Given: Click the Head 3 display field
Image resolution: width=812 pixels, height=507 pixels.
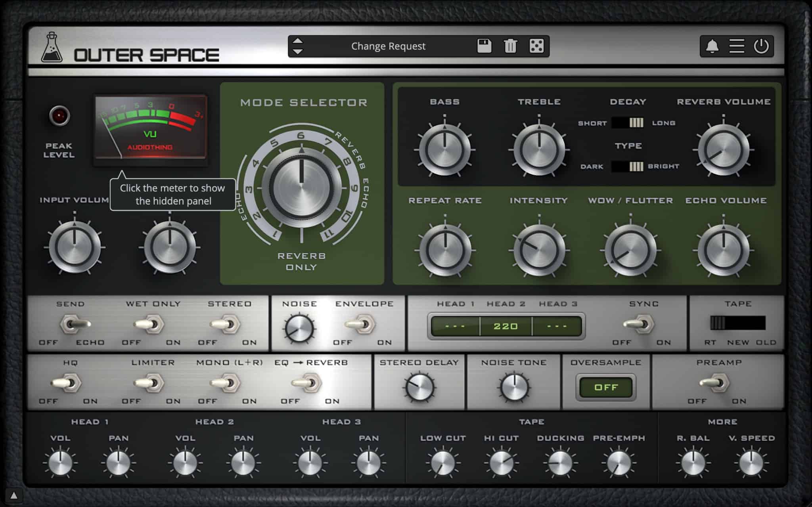Looking at the screenshot, I should [x=557, y=326].
